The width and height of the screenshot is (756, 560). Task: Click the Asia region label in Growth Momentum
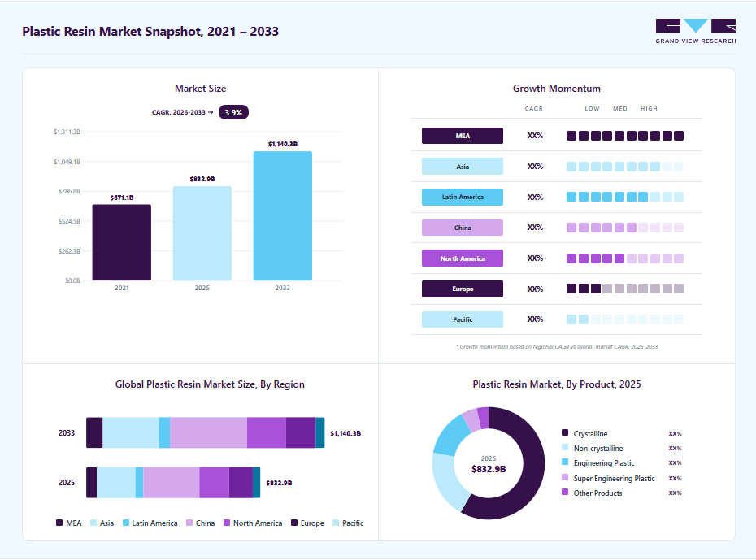click(x=463, y=167)
